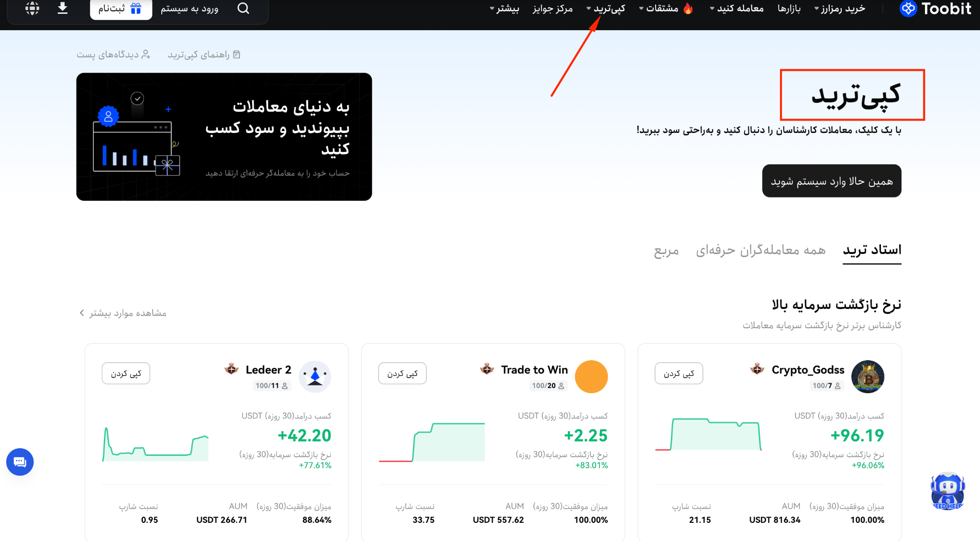Open the language globe icon
This screenshot has width=980, height=541.
[x=32, y=8]
